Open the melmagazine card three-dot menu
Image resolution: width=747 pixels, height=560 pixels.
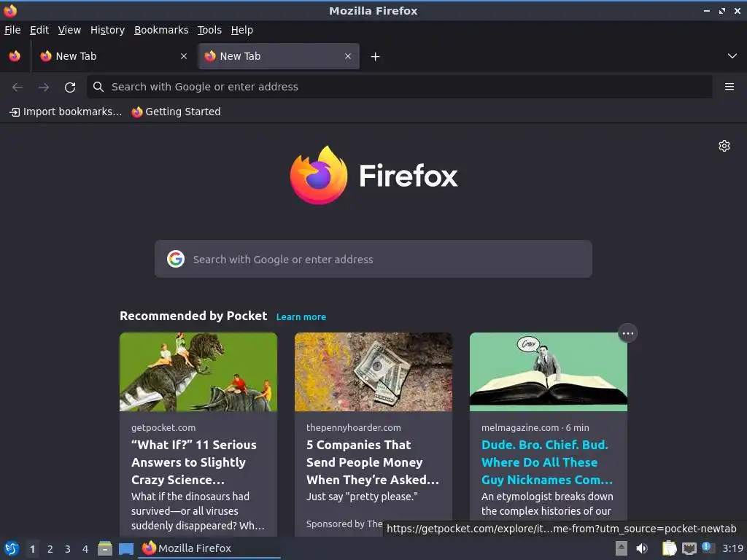627,333
